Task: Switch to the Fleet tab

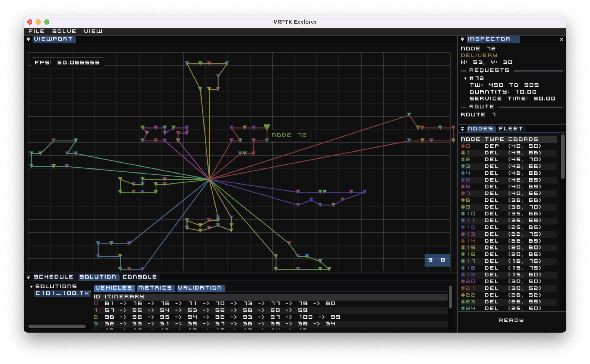Action: (511, 129)
